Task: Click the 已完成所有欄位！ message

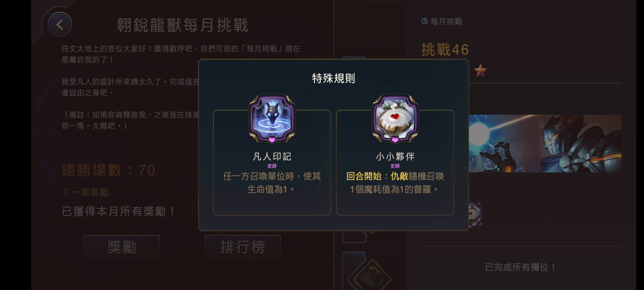Action: click(520, 267)
